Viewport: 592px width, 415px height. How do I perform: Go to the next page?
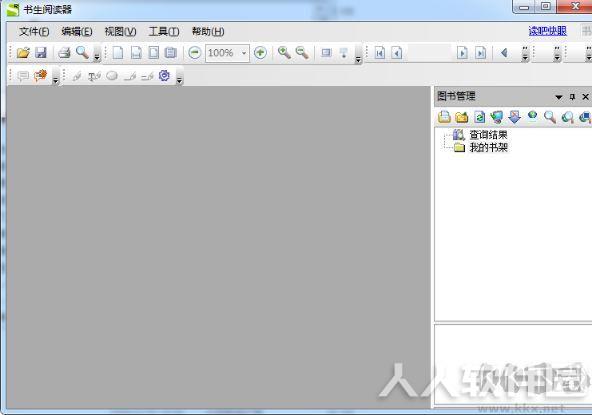click(462, 53)
